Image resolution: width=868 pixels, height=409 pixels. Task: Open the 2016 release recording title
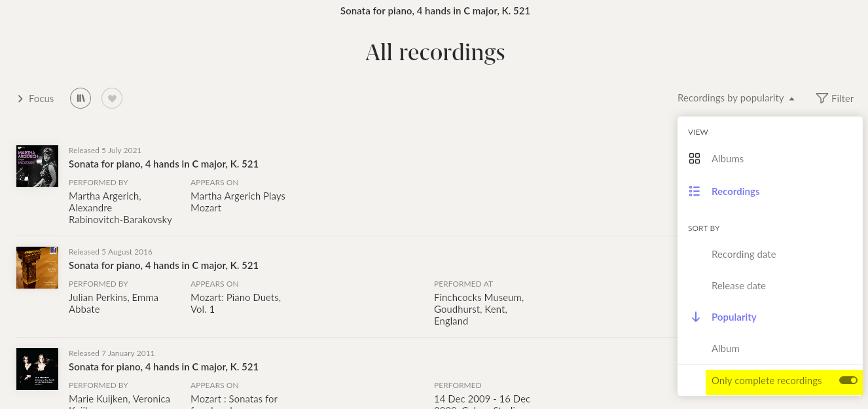point(164,266)
